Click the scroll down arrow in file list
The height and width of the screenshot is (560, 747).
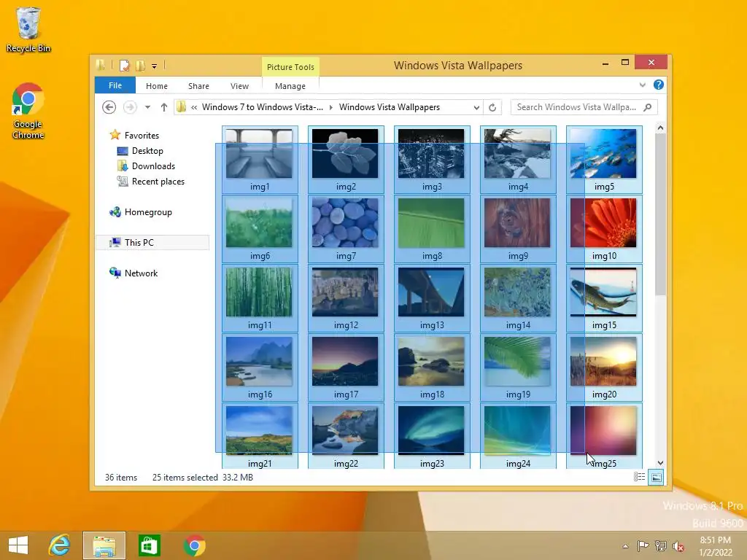click(660, 463)
